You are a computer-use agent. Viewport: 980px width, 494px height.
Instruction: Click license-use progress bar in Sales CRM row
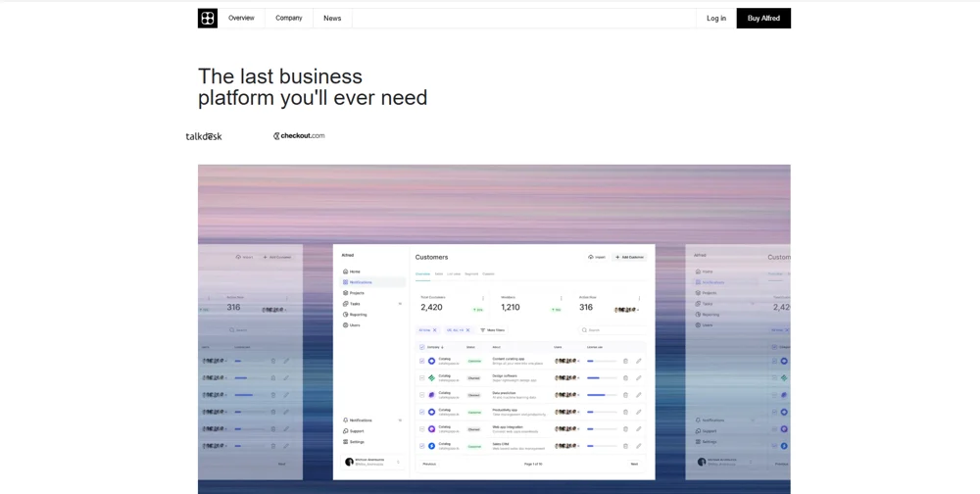coord(603,446)
